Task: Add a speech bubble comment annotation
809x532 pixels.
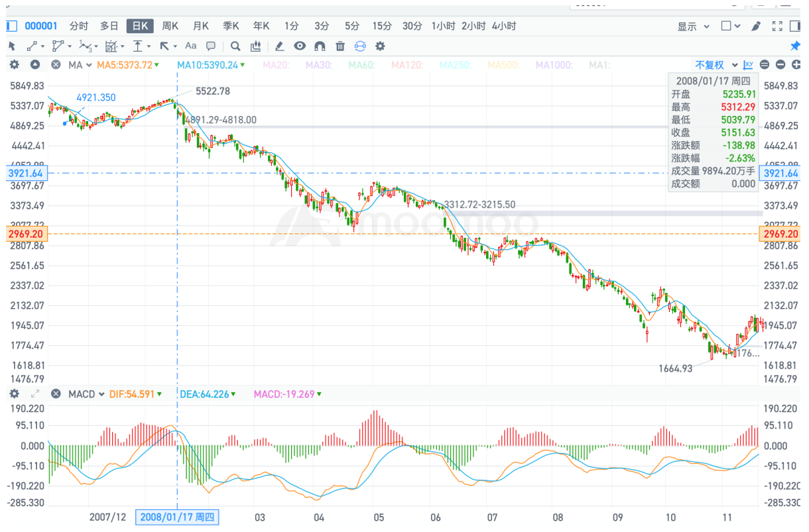Action: pos(211,46)
